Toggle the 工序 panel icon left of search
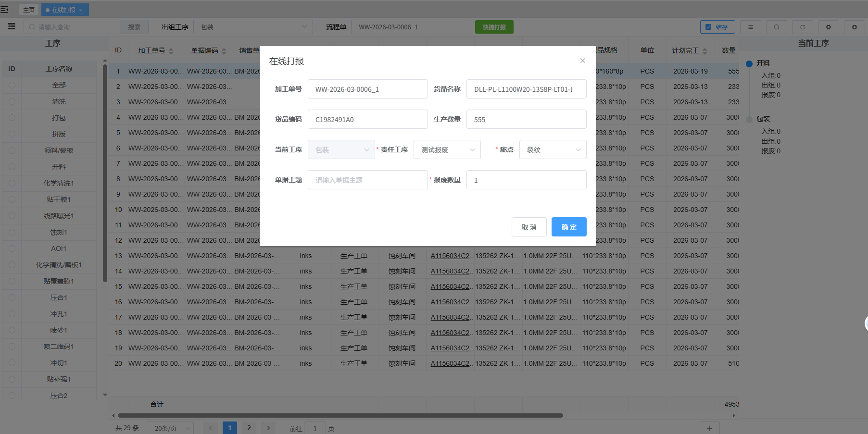This screenshot has height=434, width=868. (x=12, y=27)
